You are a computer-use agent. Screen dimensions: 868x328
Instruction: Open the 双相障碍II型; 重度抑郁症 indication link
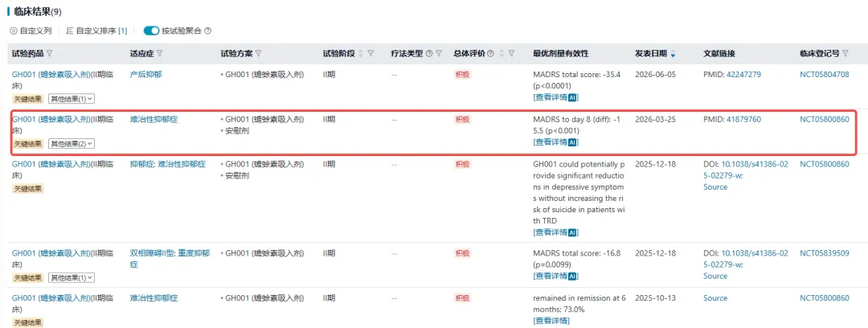pos(170,259)
